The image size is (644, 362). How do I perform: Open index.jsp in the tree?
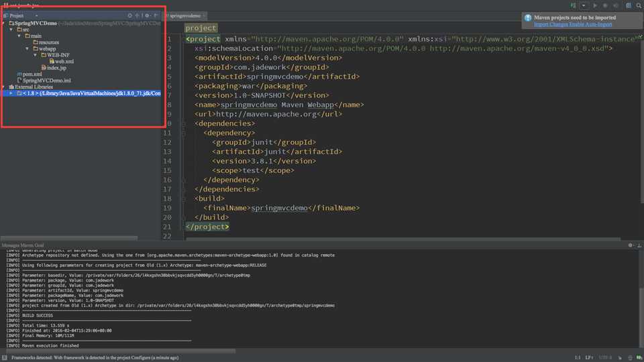click(54, 68)
